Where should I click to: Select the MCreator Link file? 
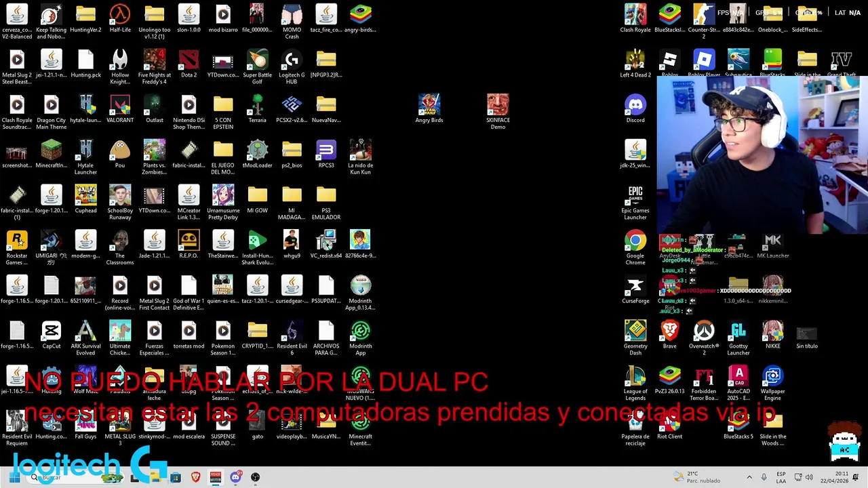click(x=189, y=203)
